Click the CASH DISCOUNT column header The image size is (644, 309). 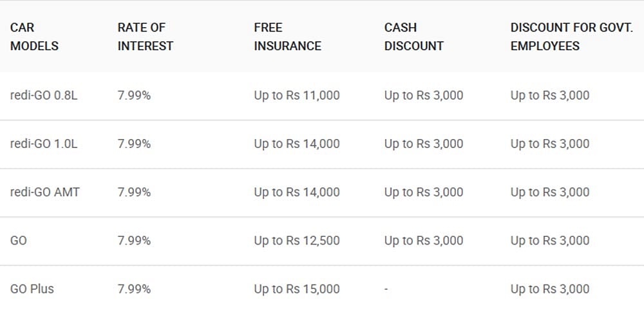pyautogui.click(x=414, y=37)
